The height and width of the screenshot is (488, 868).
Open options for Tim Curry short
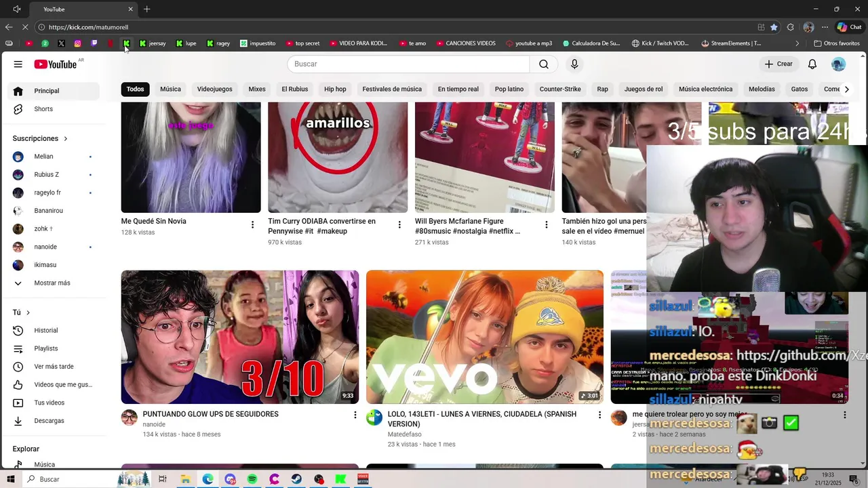[399, 225]
